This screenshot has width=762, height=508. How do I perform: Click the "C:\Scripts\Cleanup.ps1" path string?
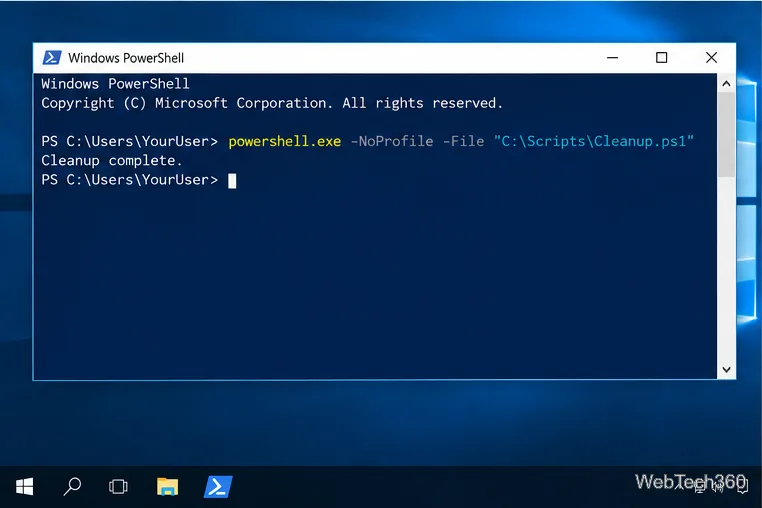coord(594,141)
